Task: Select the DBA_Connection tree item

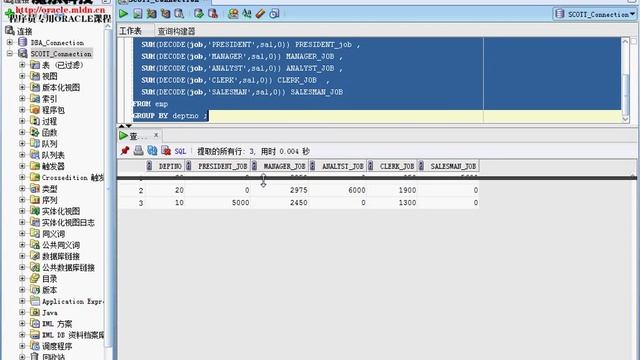Action: [x=57, y=42]
